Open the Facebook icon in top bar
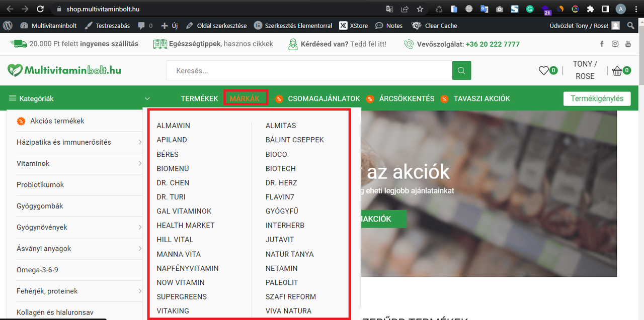The image size is (644, 320). (x=602, y=44)
